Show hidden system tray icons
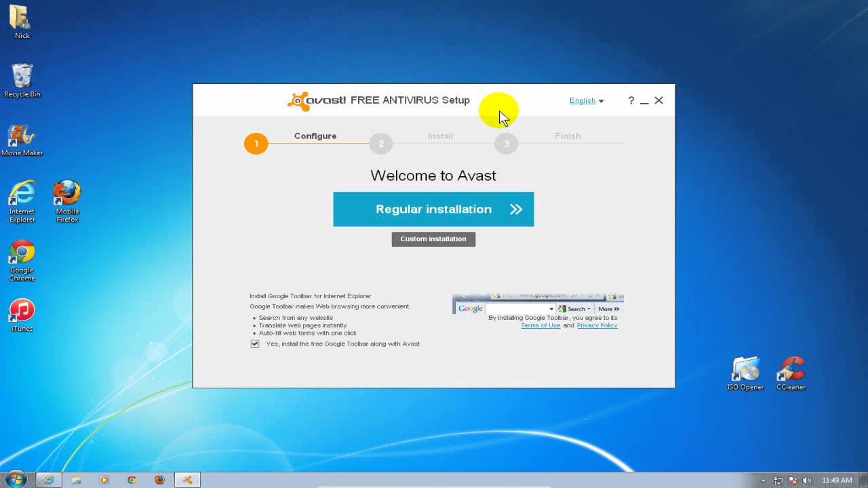The height and width of the screenshot is (488, 868). click(x=764, y=481)
